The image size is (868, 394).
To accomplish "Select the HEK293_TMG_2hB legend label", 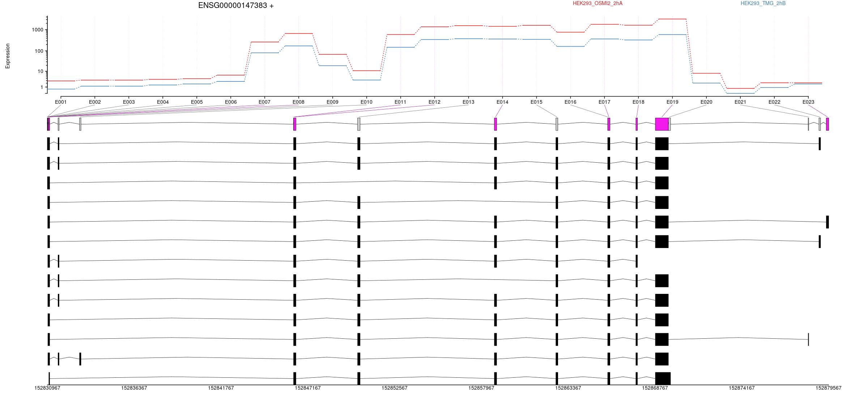I will pos(763,3).
